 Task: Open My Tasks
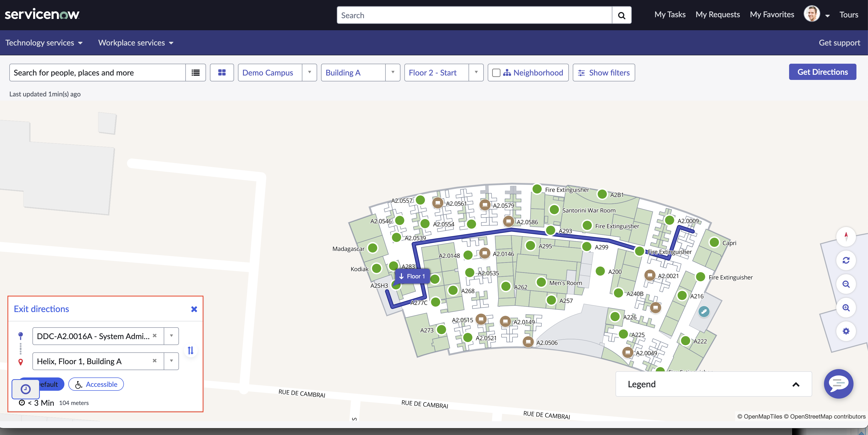tap(670, 15)
